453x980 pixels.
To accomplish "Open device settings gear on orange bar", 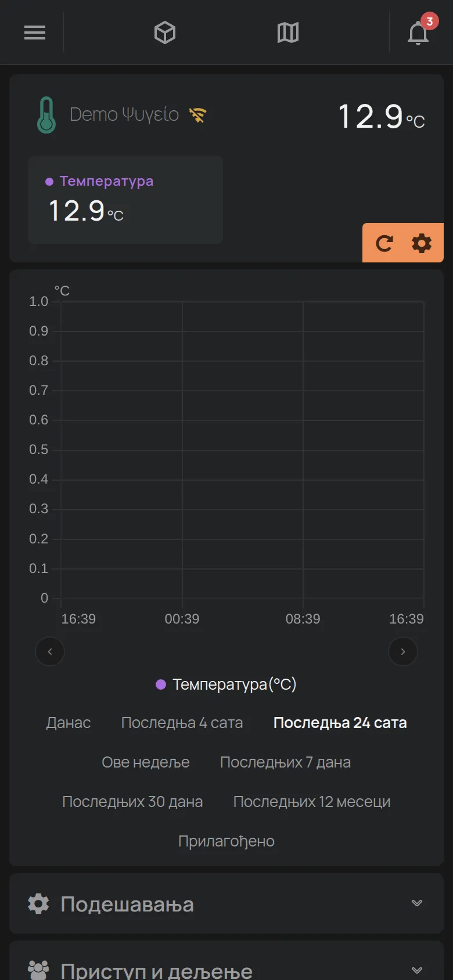I will (422, 243).
